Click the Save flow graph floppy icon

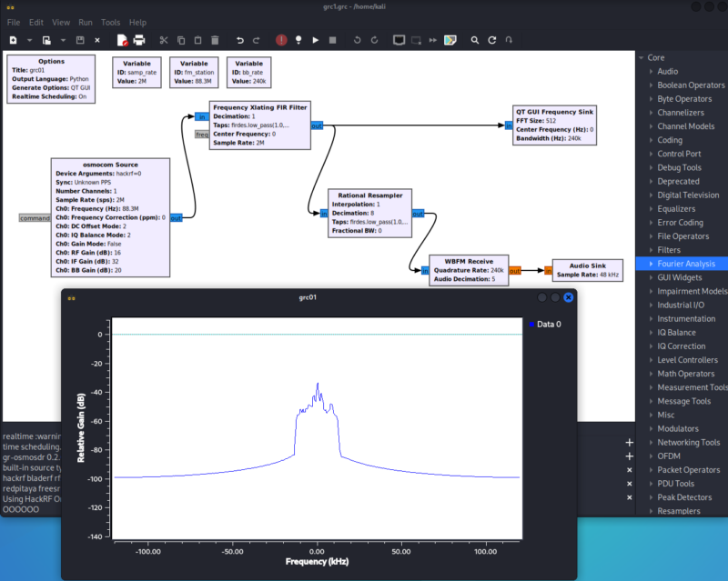(x=80, y=40)
